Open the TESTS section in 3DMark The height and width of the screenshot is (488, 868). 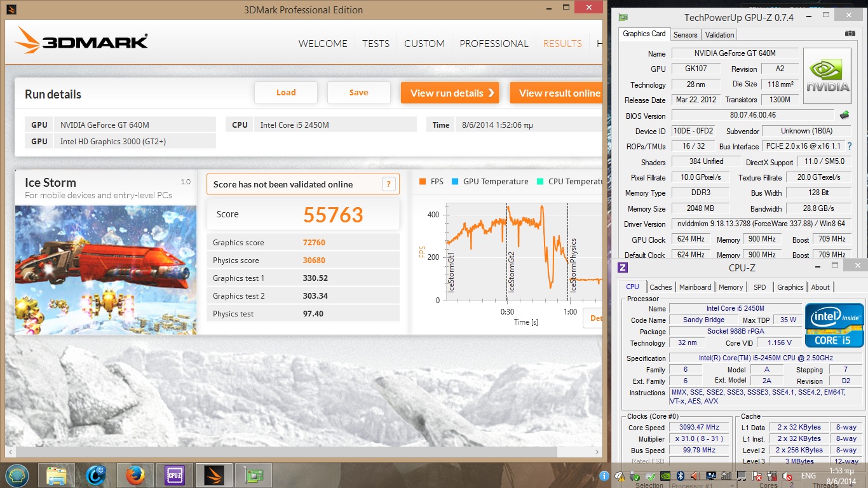376,43
